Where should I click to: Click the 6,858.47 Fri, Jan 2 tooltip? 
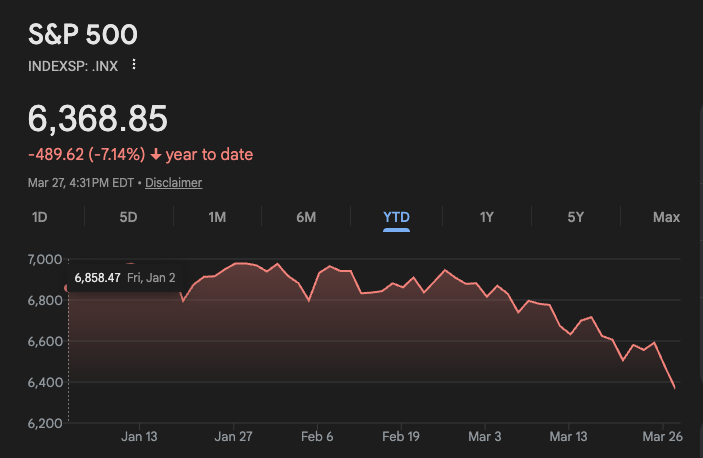click(x=125, y=277)
